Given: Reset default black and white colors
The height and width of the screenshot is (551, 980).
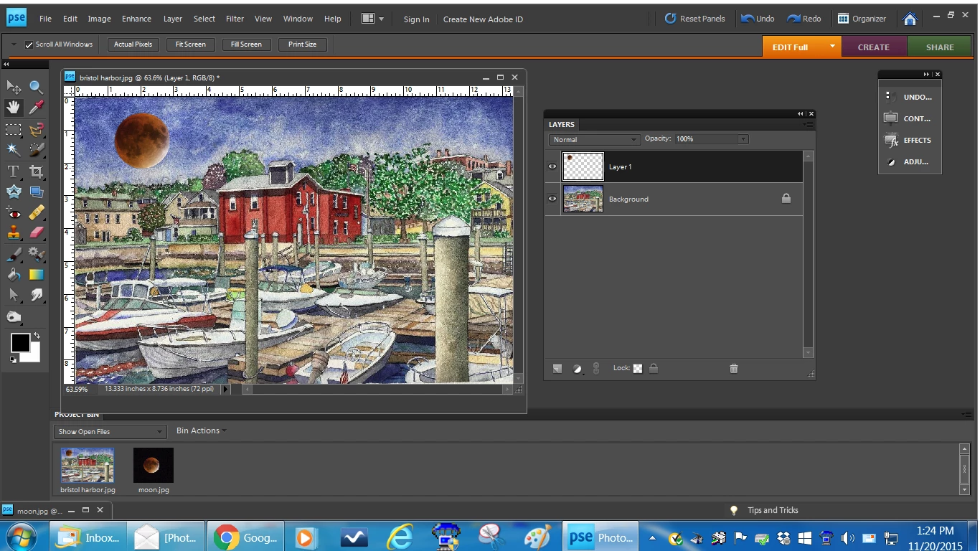Looking at the screenshot, I should 14,359.
